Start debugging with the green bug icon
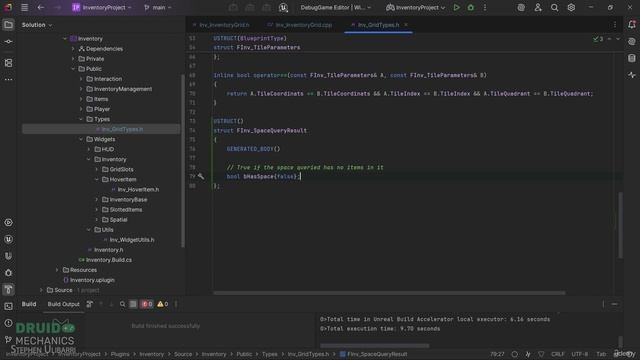The image size is (640, 360). [x=471, y=7]
